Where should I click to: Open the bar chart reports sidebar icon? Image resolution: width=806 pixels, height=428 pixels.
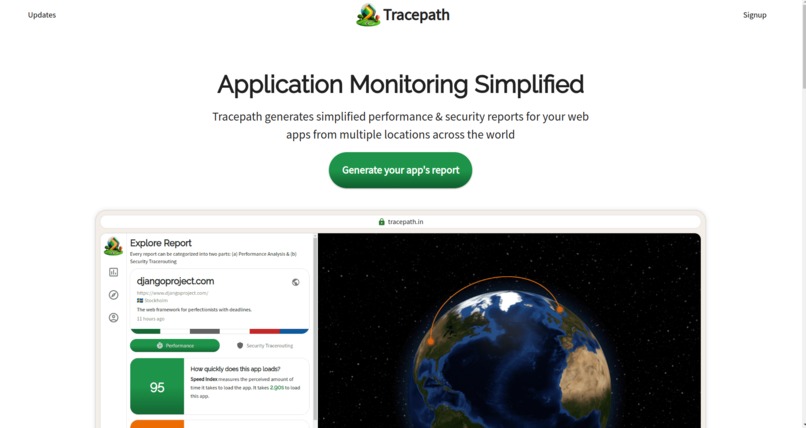click(114, 272)
